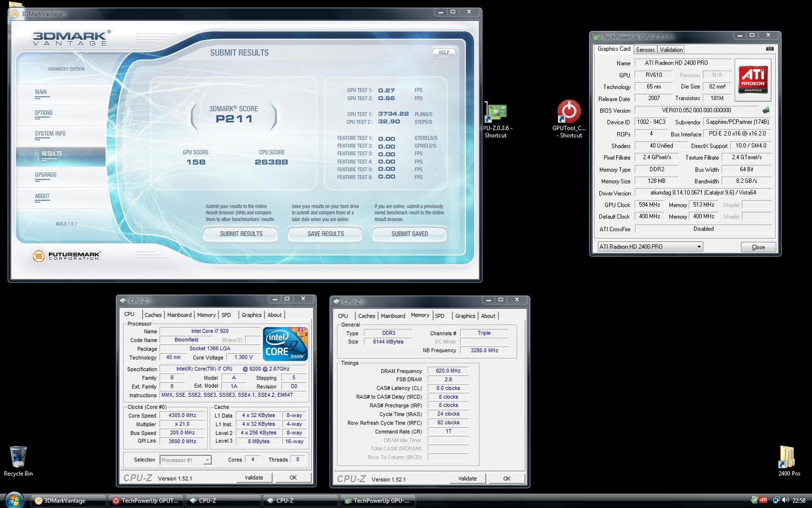Click the ATI Radeon logo in GPU-Z
Viewport: 812px width, 508px height.
click(x=753, y=79)
